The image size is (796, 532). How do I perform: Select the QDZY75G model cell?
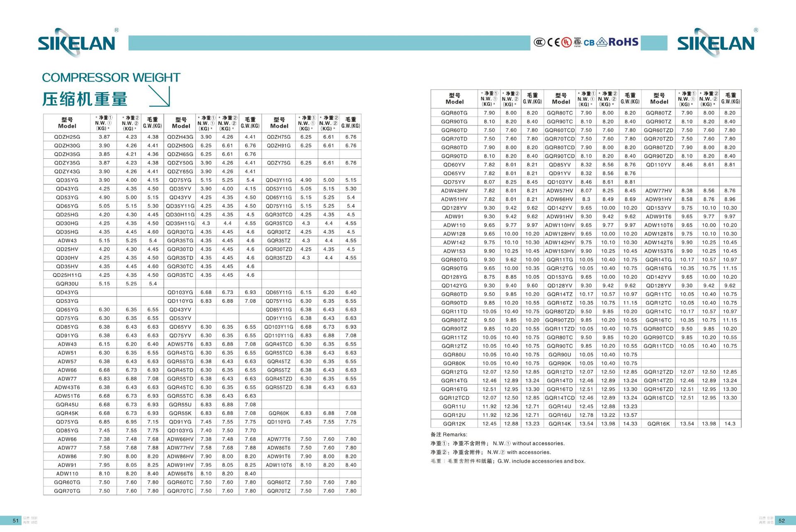click(x=279, y=163)
